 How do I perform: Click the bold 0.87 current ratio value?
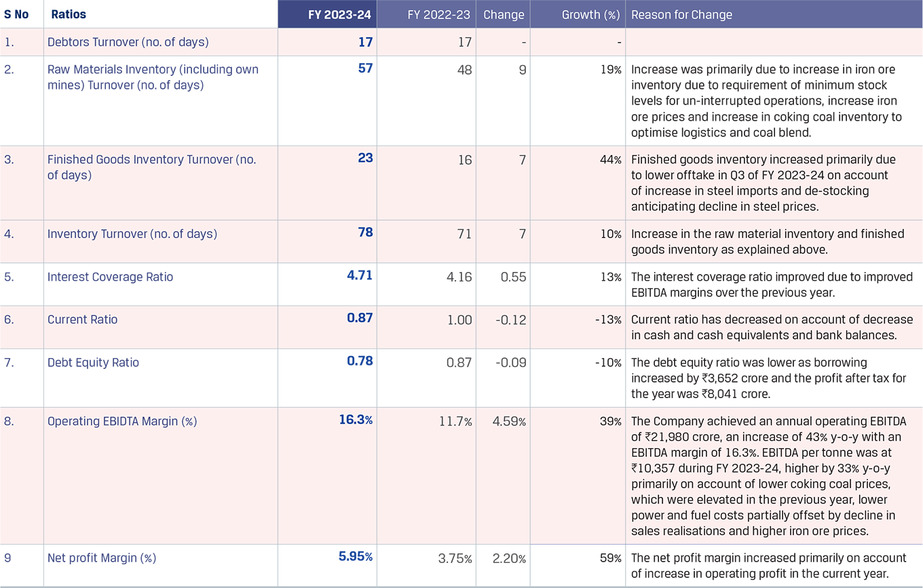(x=360, y=317)
